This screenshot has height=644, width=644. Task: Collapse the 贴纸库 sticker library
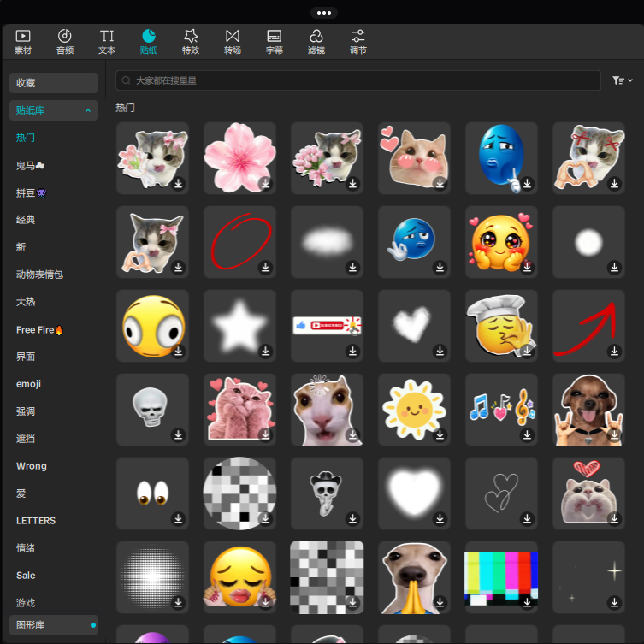tap(54, 110)
